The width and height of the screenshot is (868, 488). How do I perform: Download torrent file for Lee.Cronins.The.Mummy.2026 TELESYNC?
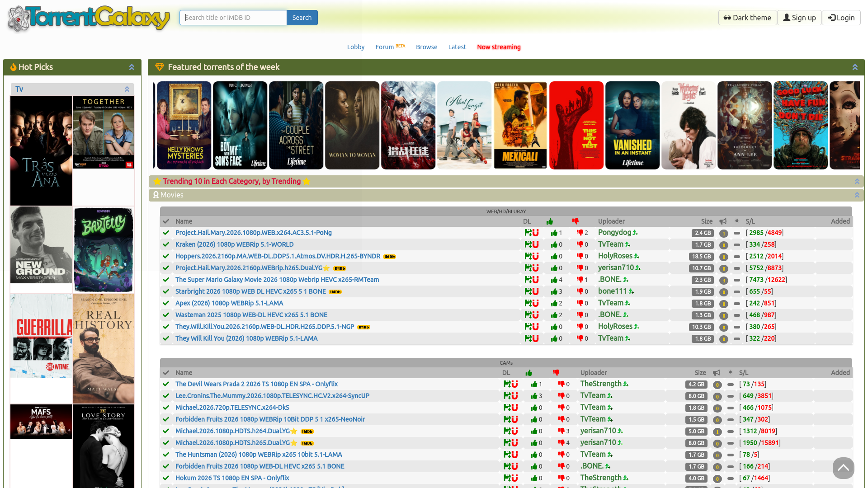[x=507, y=396]
